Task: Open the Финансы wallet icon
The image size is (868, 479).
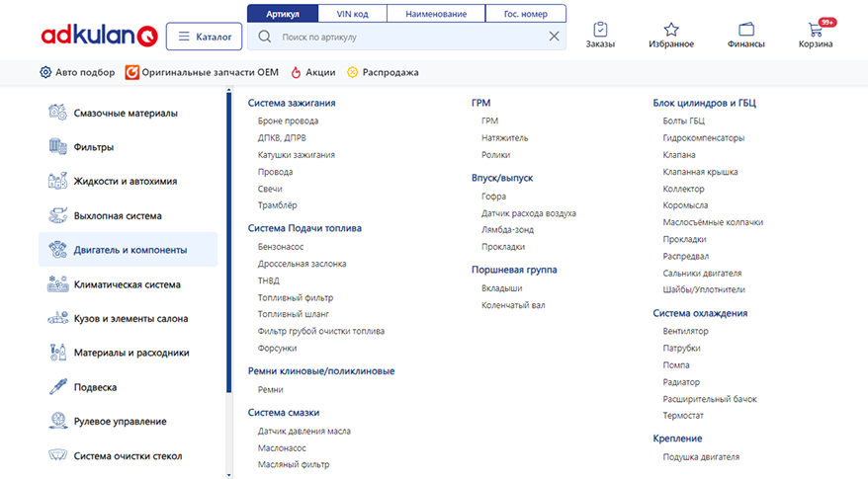Action: (746, 30)
